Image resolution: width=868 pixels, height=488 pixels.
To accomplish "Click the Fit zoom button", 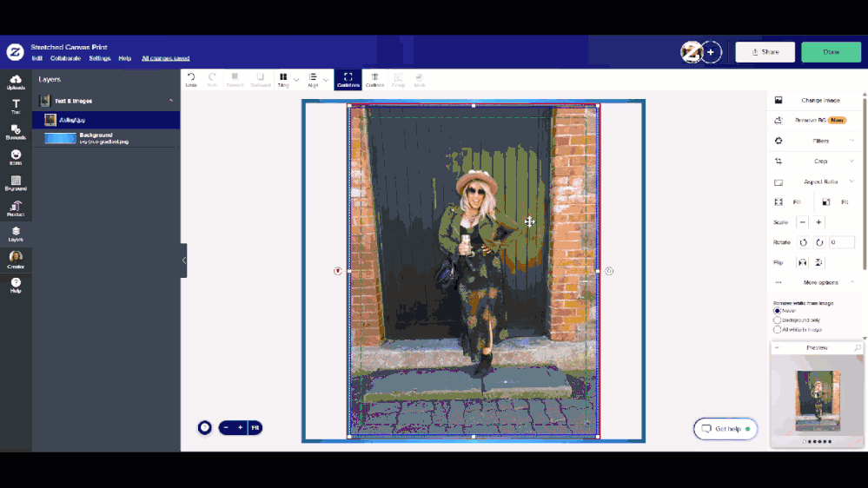I will 255,428.
